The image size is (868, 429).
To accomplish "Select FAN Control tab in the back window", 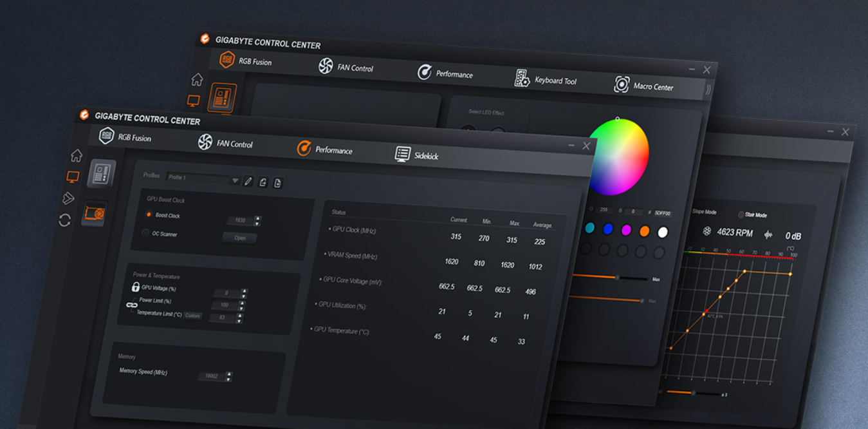I will 346,66.
